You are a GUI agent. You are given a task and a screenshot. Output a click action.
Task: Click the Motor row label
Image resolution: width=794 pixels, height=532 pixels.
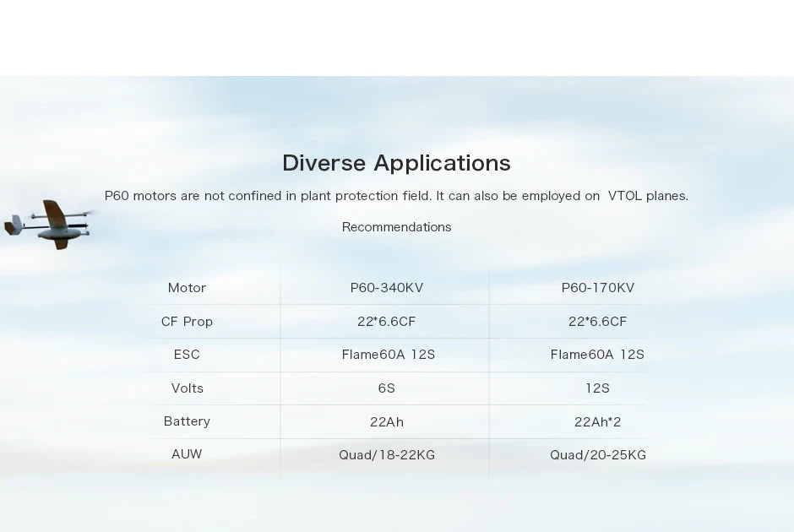187,287
